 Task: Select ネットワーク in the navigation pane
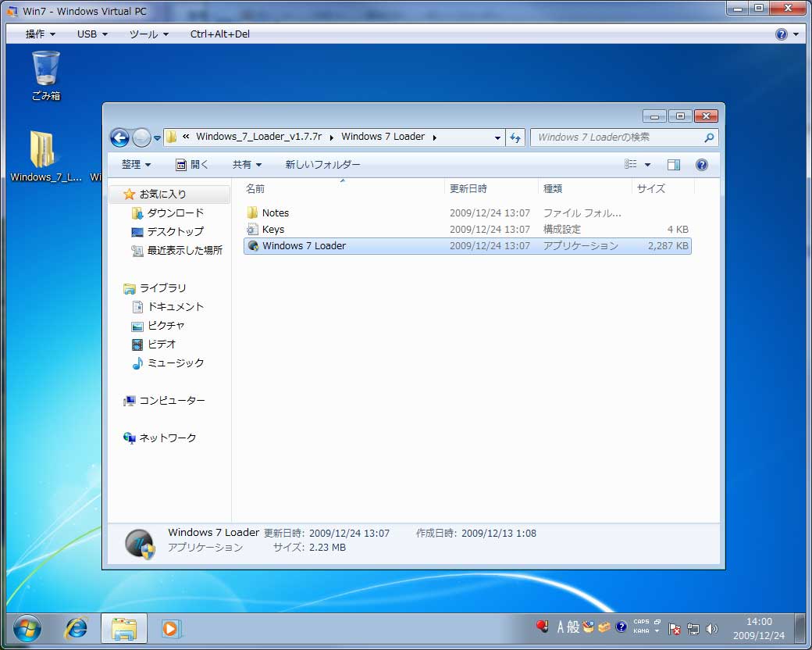[159, 438]
